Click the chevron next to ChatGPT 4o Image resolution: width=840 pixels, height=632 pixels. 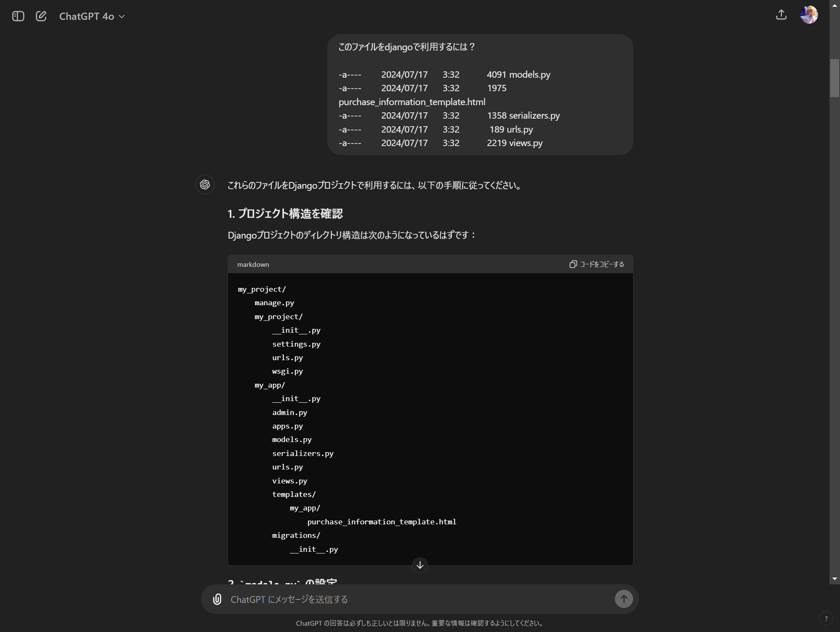122,17
